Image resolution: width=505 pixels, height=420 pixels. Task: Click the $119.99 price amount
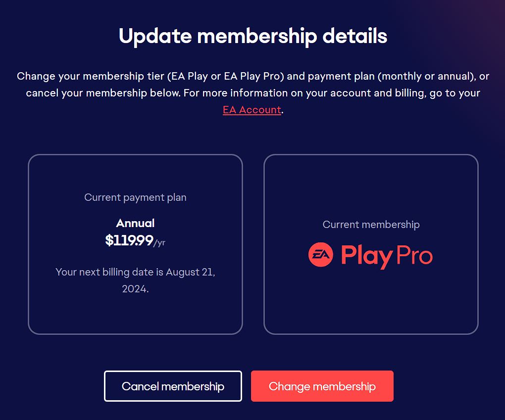tap(129, 240)
